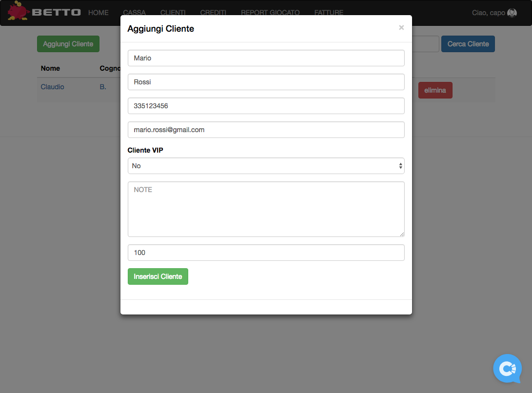
Task: Go to the HOME menu item
Action: pos(99,13)
